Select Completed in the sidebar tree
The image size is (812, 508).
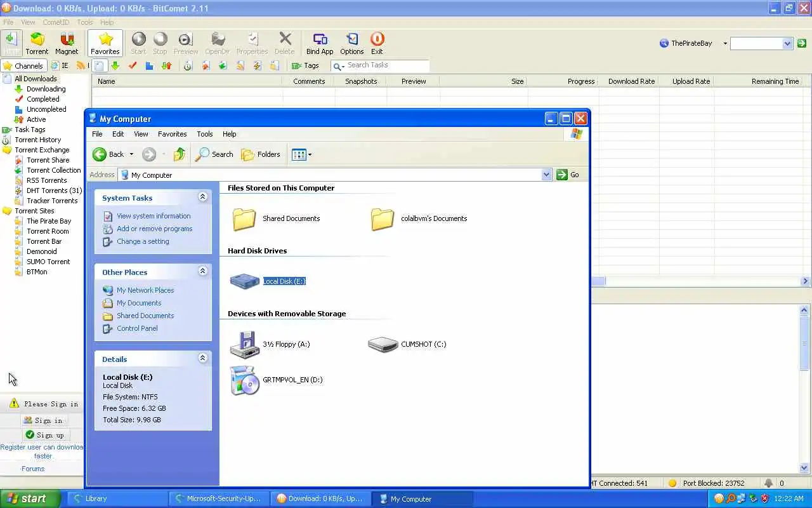coord(43,99)
